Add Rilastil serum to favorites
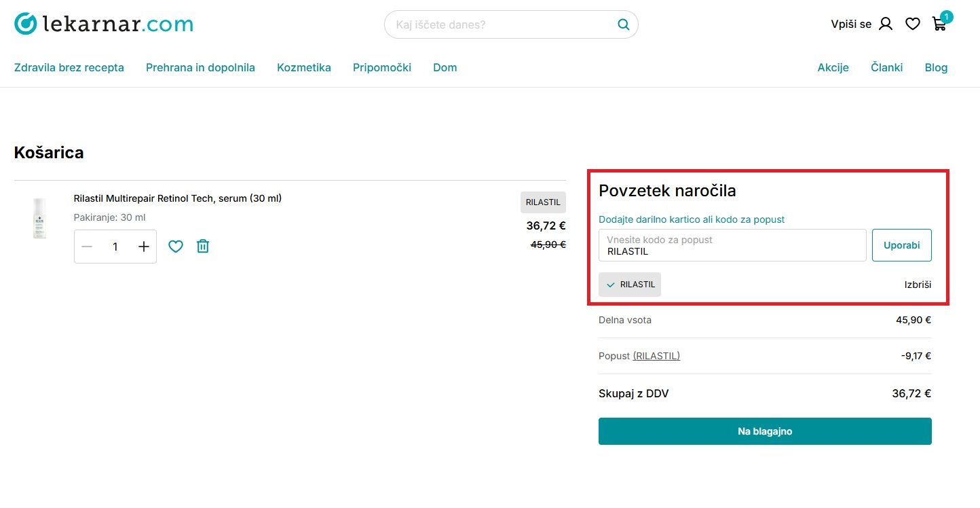Screen dimensions: 980x508 176,247
